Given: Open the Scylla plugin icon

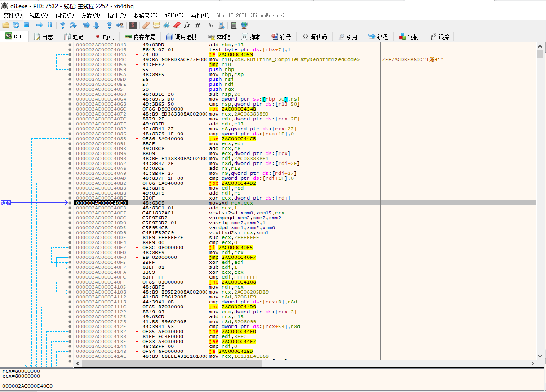Looking at the screenshot, I should pos(133,25).
